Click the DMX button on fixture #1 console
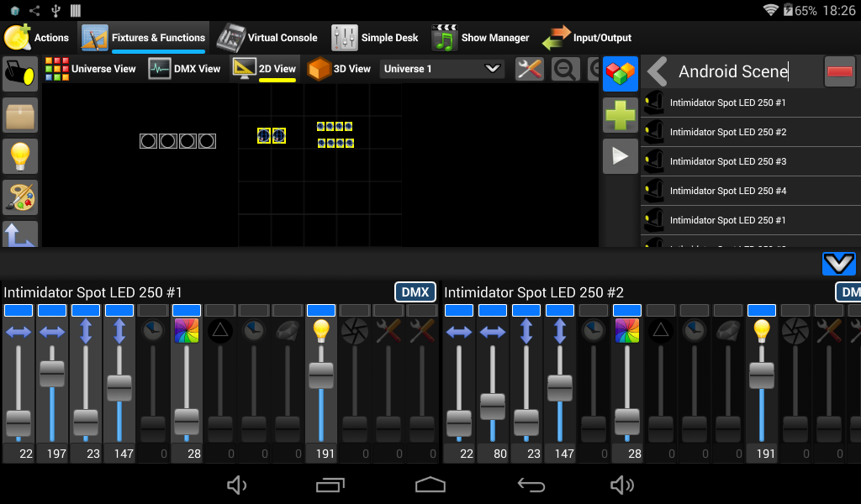Image resolution: width=861 pixels, height=504 pixels. click(415, 292)
